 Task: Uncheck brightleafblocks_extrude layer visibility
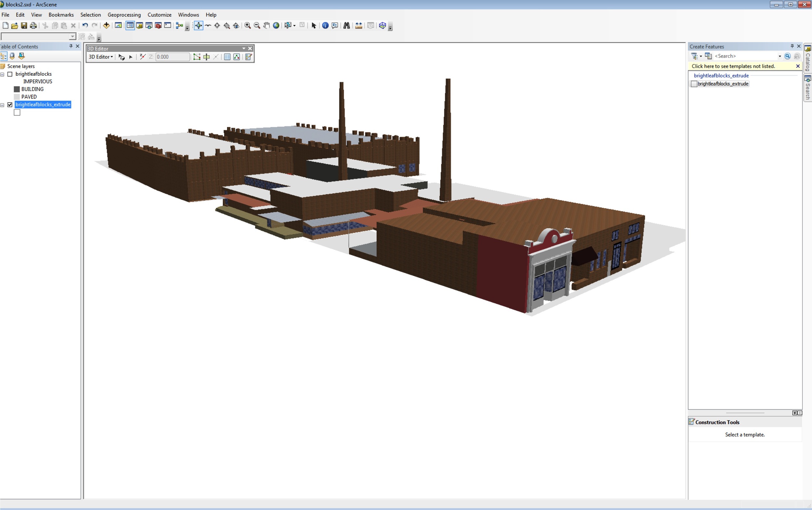coord(10,105)
